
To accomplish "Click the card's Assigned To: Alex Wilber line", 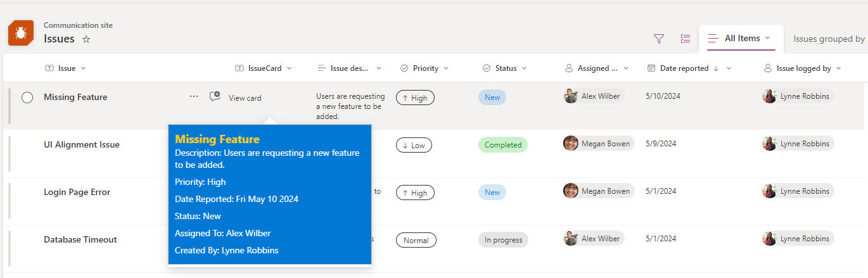I will pos(223,233).
